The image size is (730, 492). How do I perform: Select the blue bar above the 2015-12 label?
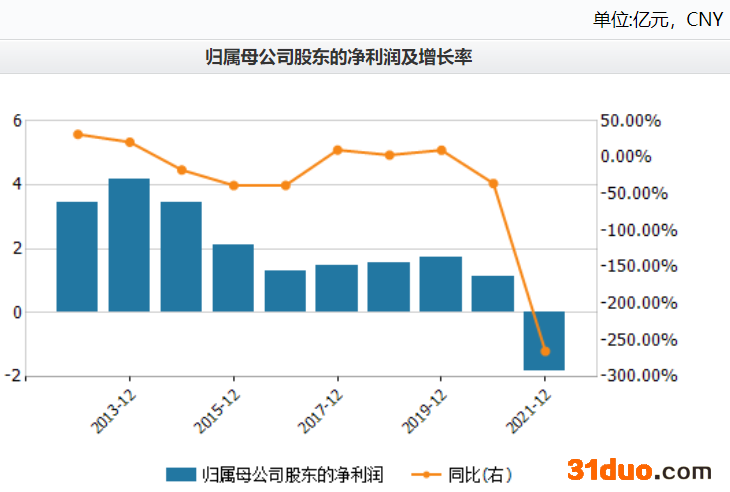[233, 278]
